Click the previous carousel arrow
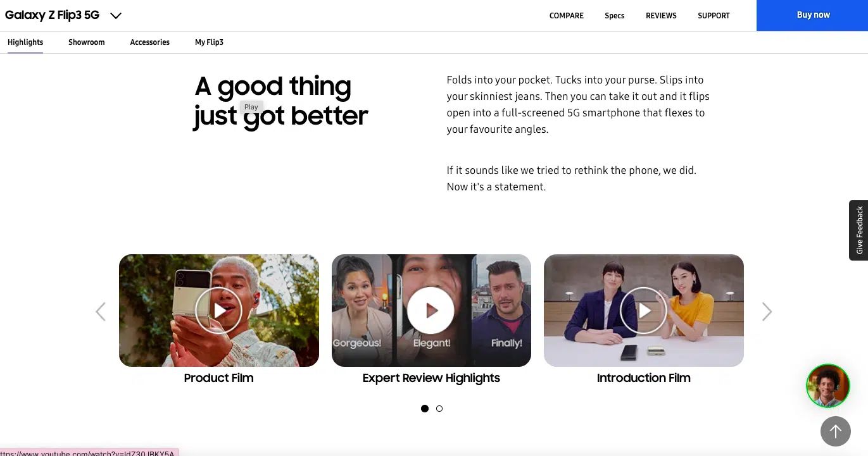868x456 pixels. point(101,311)
